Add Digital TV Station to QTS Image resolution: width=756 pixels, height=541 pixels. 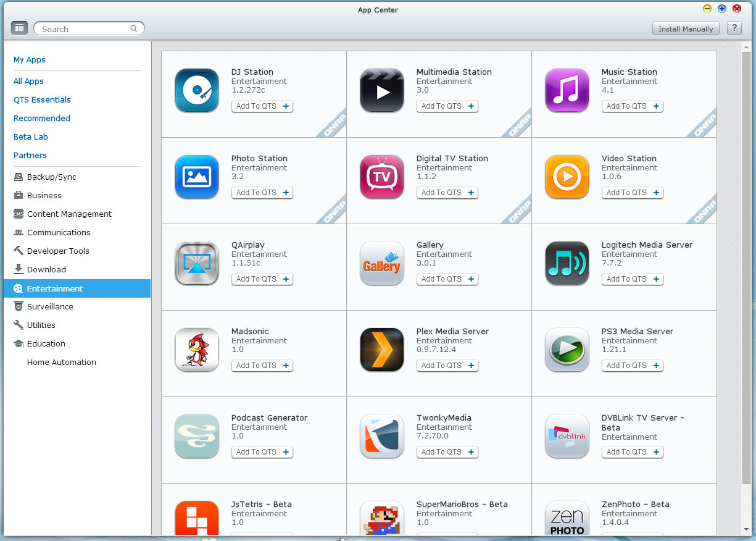[x=447, y=193]
